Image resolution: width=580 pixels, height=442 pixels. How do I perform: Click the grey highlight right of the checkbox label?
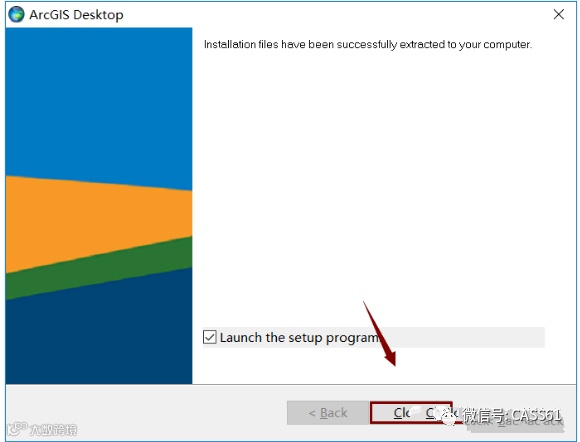[462, 337]
